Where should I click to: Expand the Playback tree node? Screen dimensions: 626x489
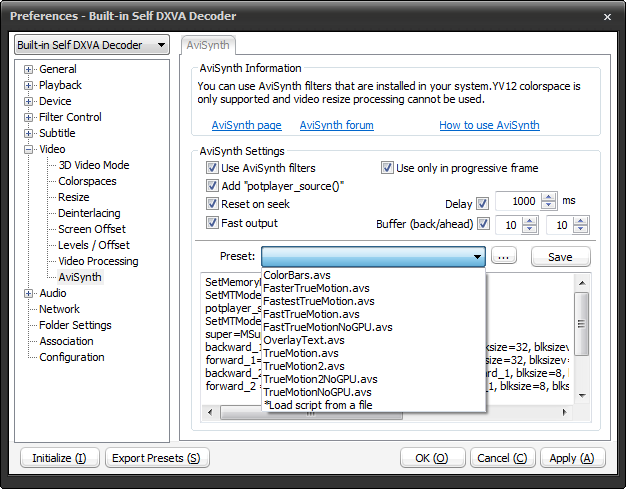(28, 85)
